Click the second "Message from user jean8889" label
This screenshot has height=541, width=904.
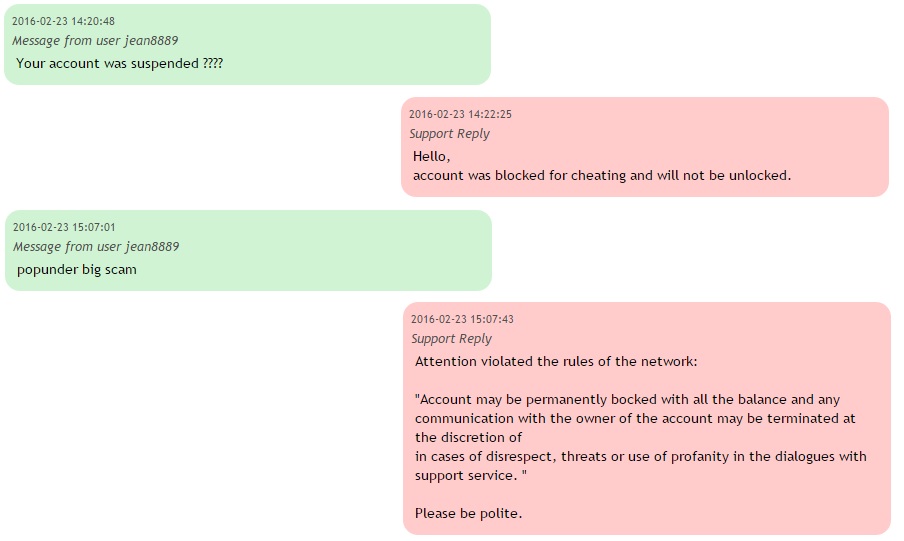point(96,247)
